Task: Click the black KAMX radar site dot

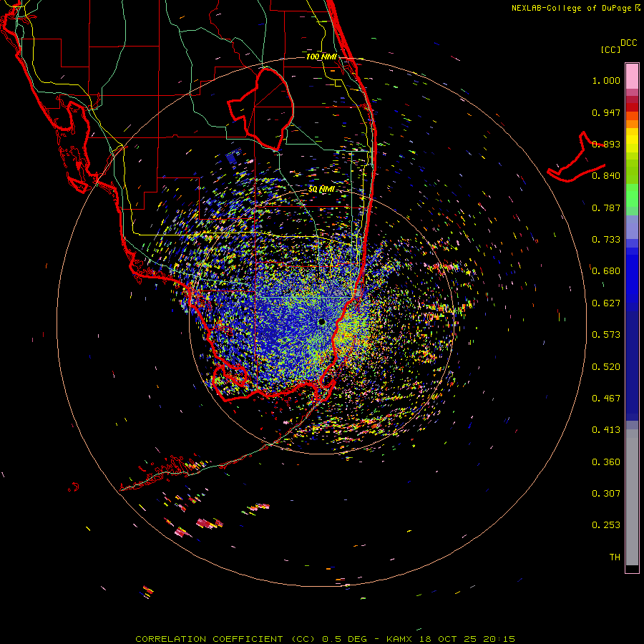Action: [321, 322]
